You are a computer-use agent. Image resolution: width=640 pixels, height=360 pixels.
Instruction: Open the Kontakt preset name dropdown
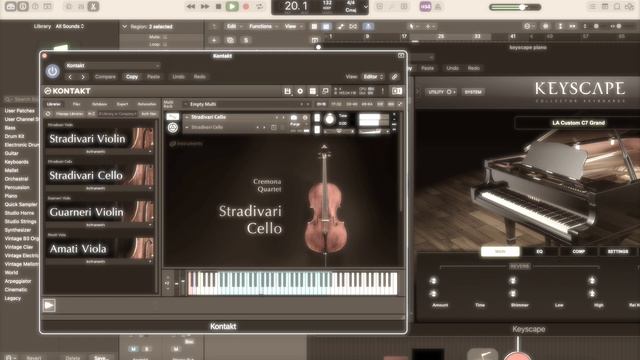[113, 66]
